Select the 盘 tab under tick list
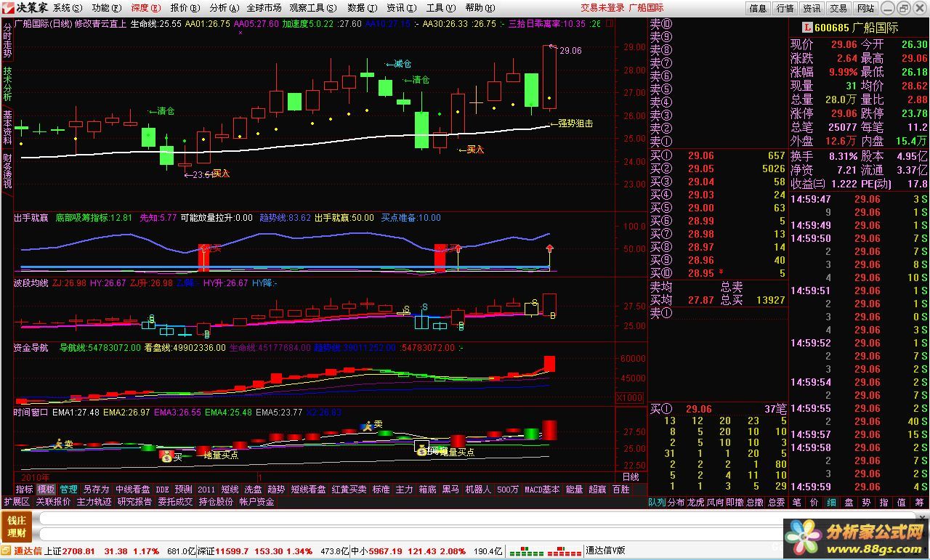 849,502
